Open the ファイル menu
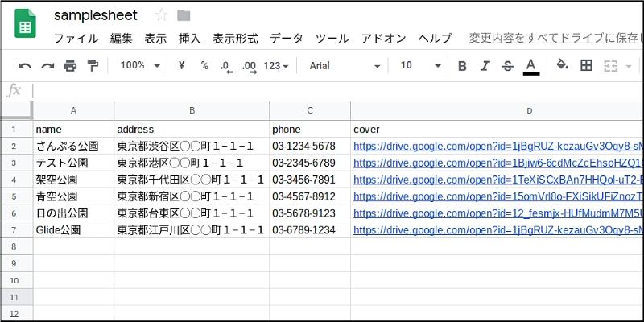The height and width of the screenshot is (322, 644). [x=76, y=39]
